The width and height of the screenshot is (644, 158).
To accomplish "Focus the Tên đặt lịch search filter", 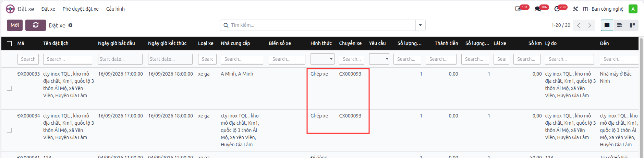I will [68, 59].
